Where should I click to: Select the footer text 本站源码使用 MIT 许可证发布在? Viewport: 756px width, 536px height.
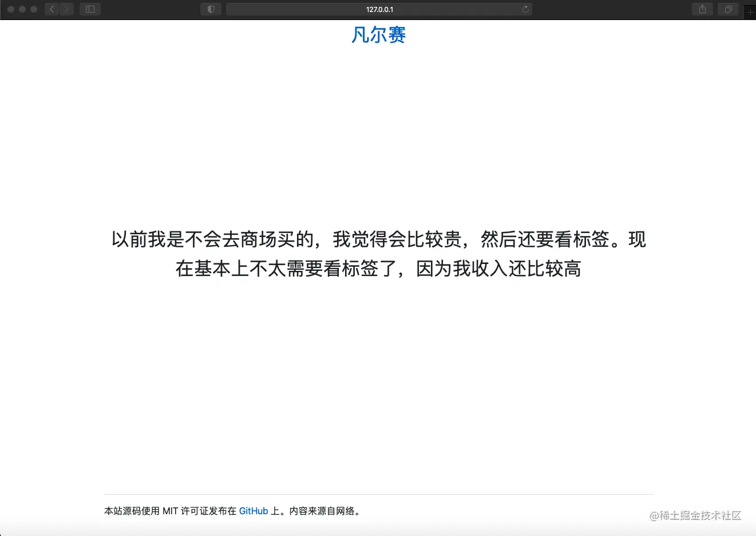pyautogui.click(x=170, y=511)
